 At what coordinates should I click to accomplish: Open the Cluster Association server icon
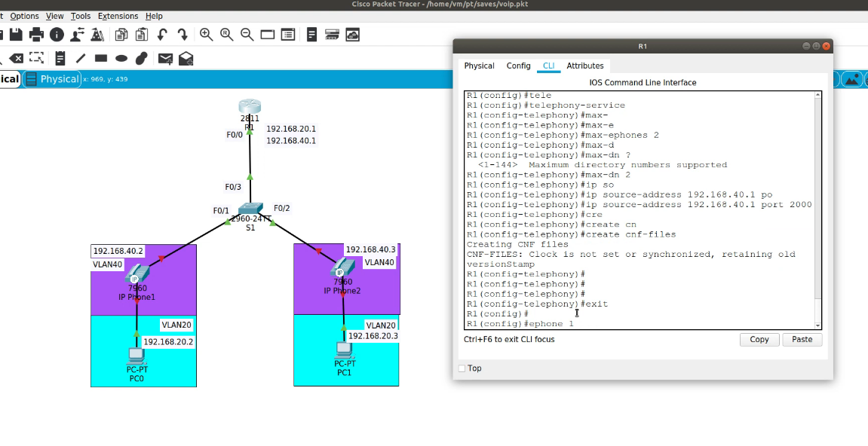[x=332, y=35]
